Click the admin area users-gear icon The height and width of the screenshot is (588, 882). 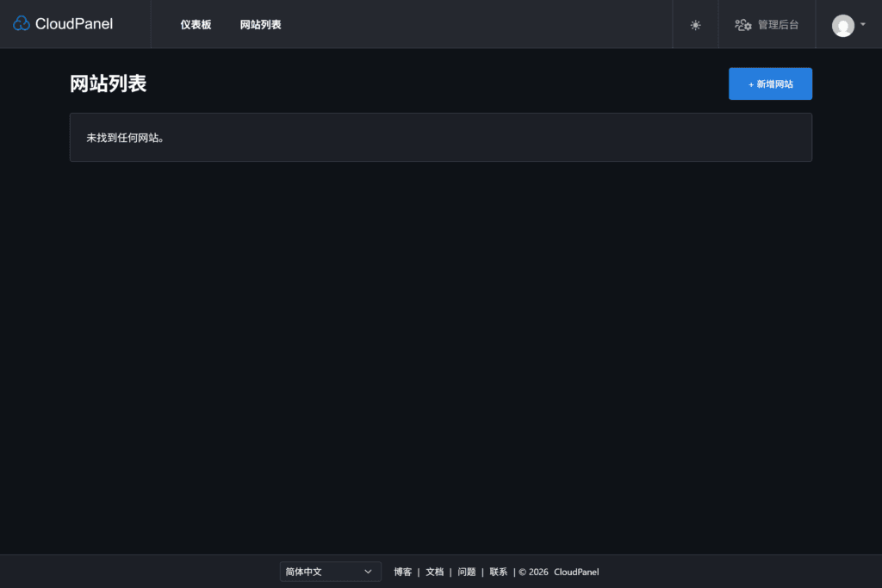[x=742, y=25]
